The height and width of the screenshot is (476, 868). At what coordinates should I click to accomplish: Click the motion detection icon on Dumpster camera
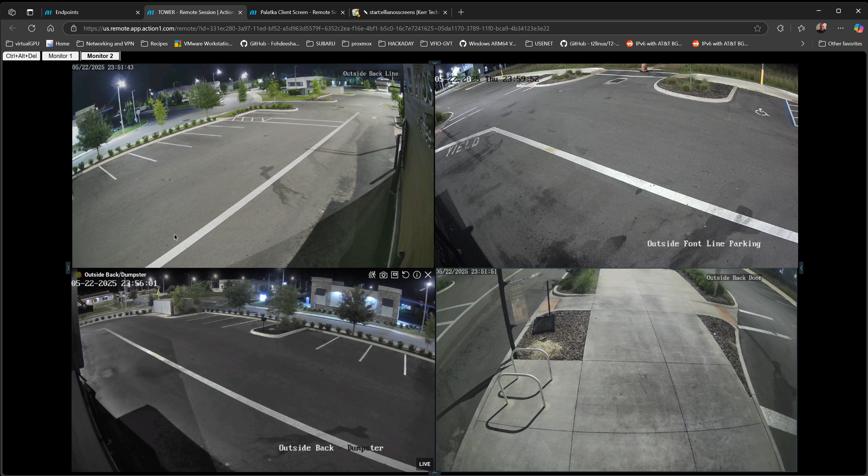[x=372, y=275]
